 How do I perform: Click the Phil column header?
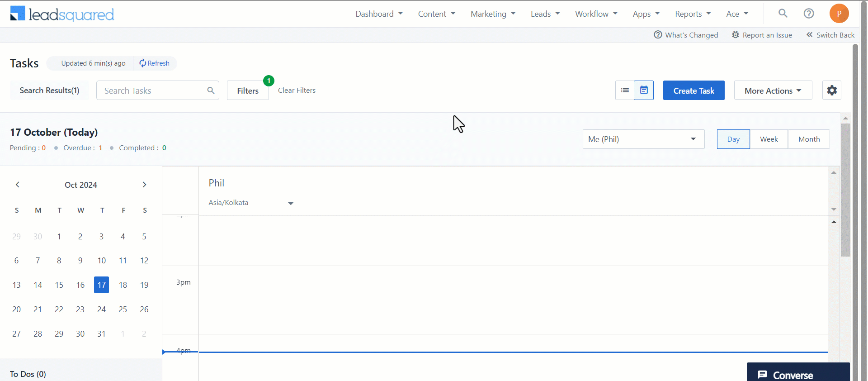tap(216, 183)
